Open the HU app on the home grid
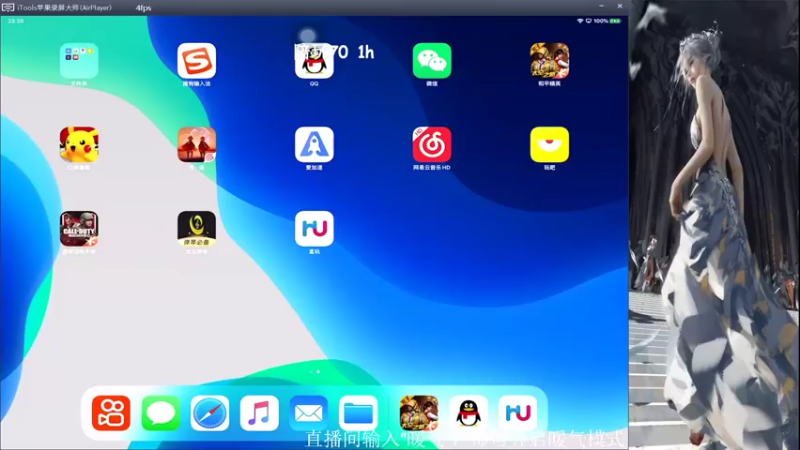This screenshot has height=450, width=800. click(x=314, y=229)
